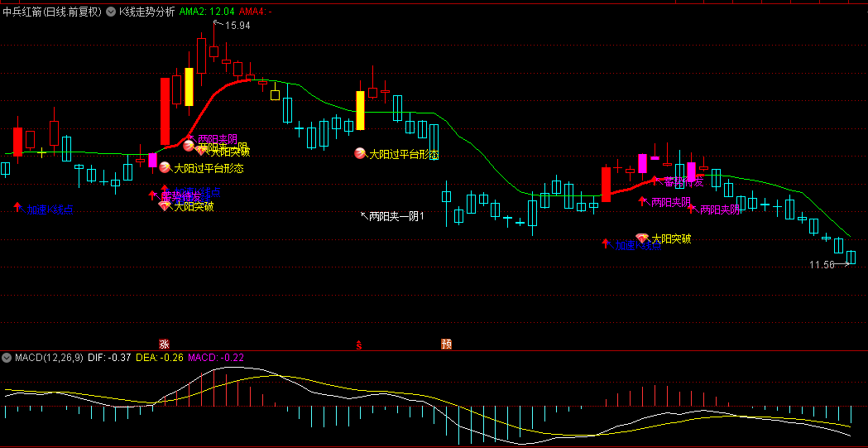The image size is (868, 448).
Task: Click the red AMA4 label
Action: [255, 11]
